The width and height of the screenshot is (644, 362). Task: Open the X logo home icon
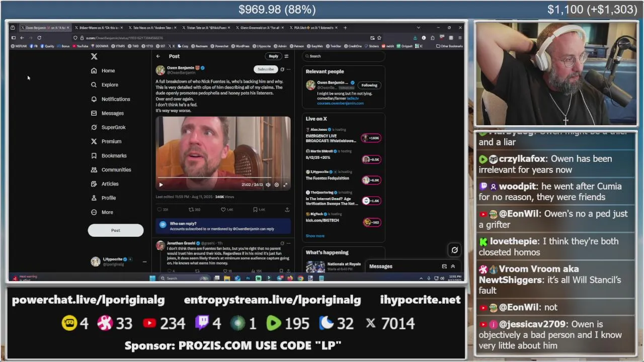click(x=94, y=56)
